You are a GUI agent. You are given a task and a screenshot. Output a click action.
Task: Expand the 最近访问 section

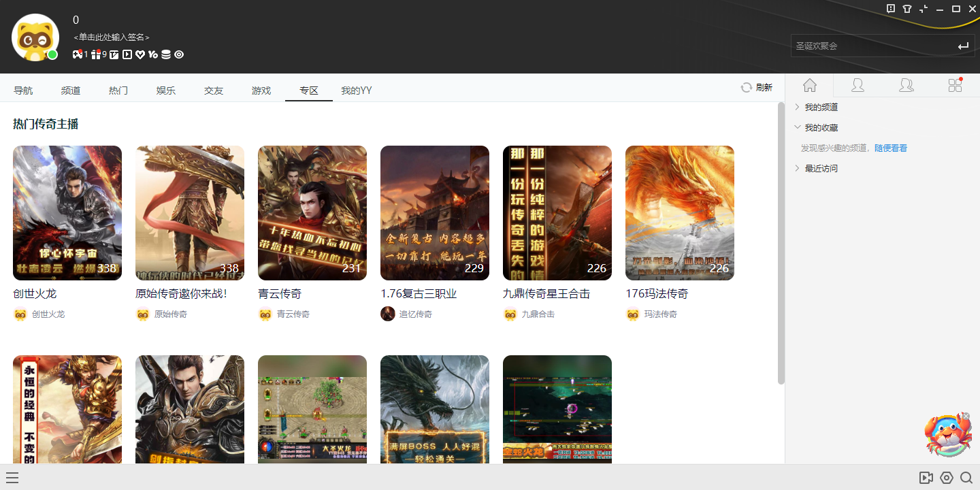pos(821,169)
